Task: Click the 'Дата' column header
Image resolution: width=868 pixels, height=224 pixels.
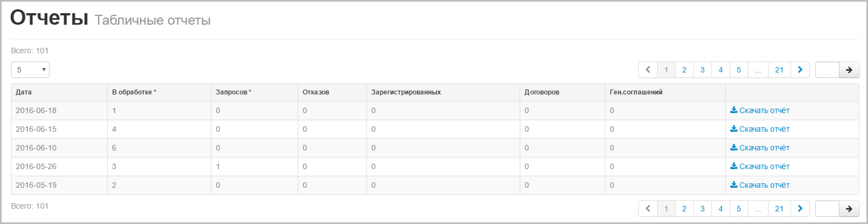Action: tap(24, 92)
